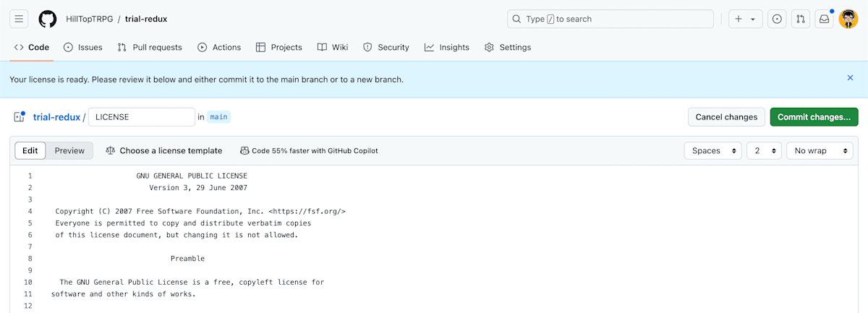
Task: Click the Version 3, 29 June 2007 line
Action: click(x=198, y=188)
